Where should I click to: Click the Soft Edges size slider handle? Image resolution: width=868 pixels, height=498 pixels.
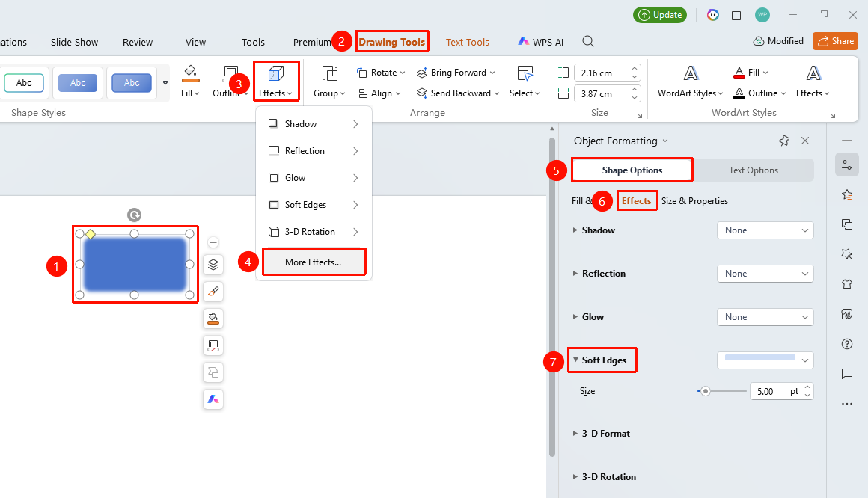(705, 391)
